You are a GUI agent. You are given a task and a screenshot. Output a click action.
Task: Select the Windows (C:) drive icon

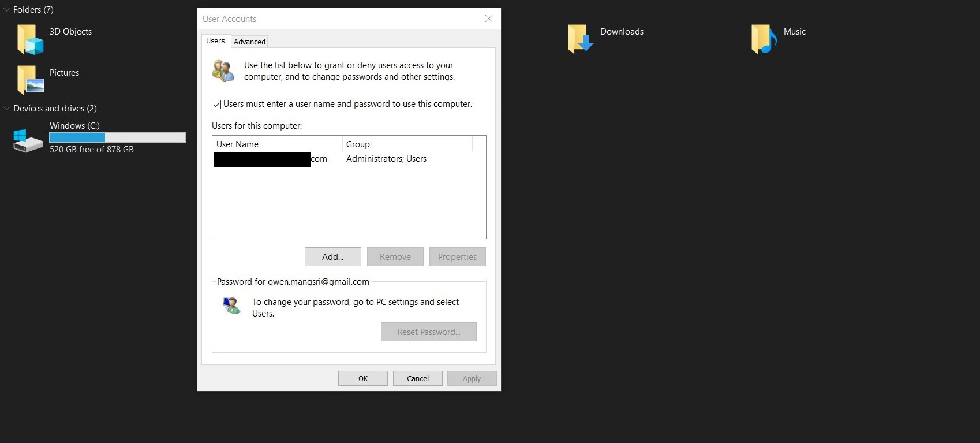(28, 140)
